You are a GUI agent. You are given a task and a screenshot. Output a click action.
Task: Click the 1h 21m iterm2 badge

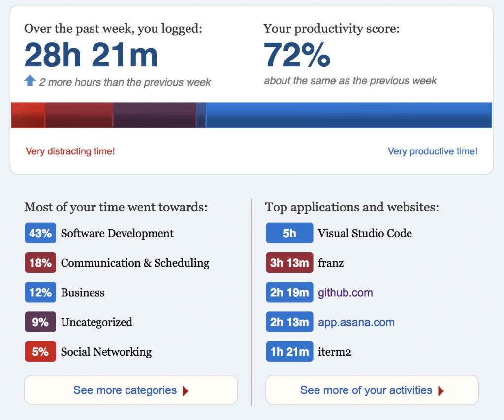289,351
